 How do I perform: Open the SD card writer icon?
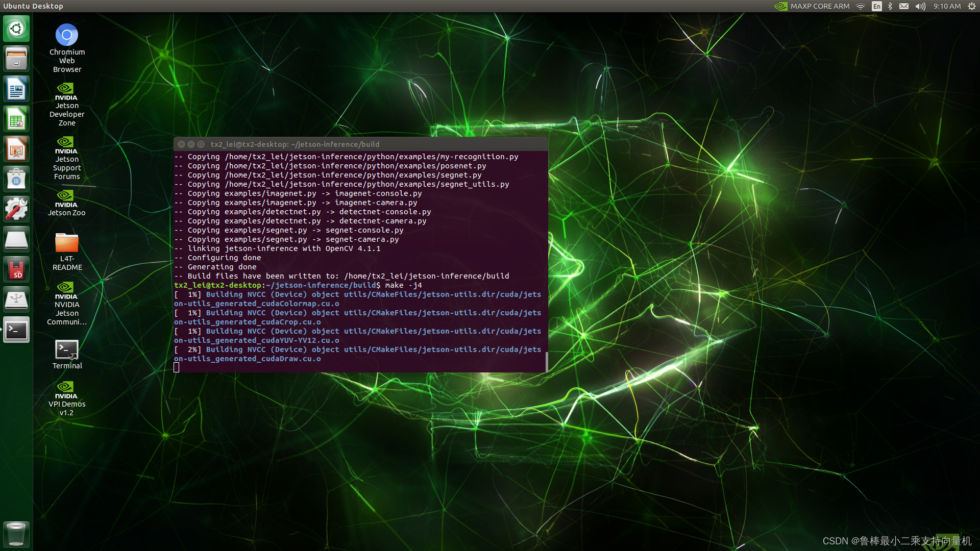click(16, 269)
